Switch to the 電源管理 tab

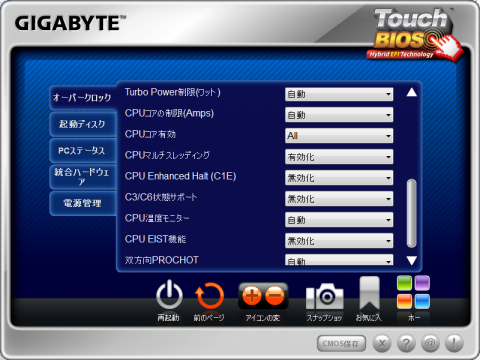tap(82, 203)
